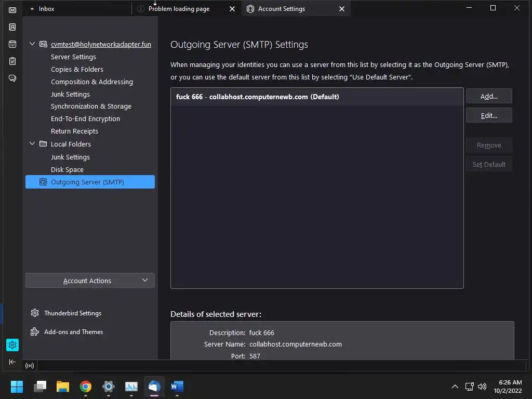Open the Tasks space icon
This screenshot has width=532, height=399.
point(12,61)
